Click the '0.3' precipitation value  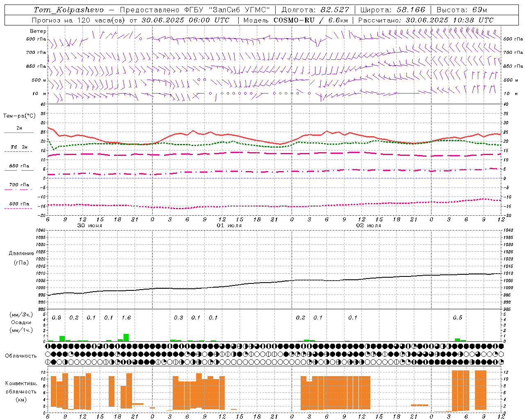(178, 318)
